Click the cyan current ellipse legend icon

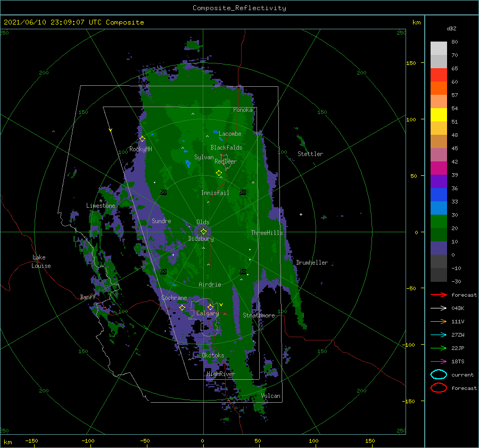(439, 374)
